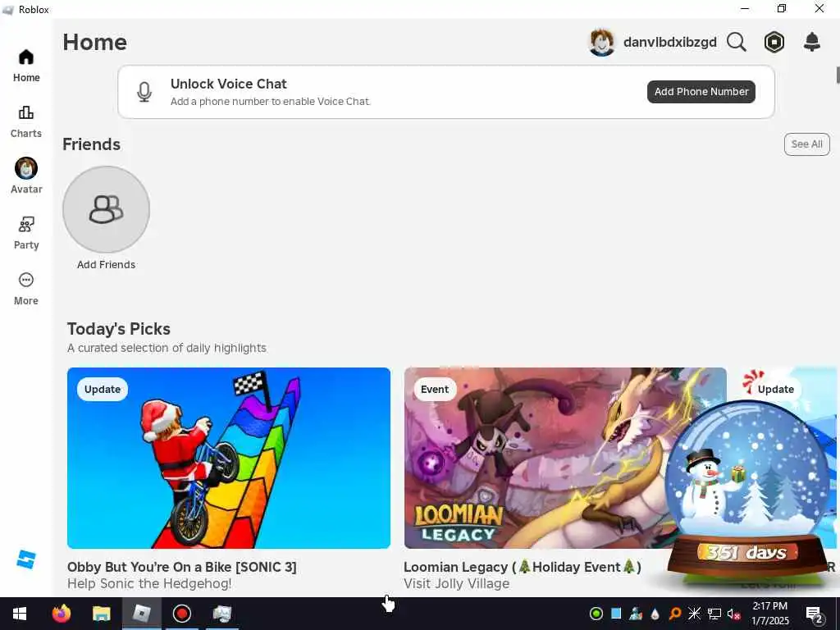Click the orange magnifier tray icon
Image resolution: width=840 pixels, height=630 pixels.
pyautogui.click(x=675, y=614)
